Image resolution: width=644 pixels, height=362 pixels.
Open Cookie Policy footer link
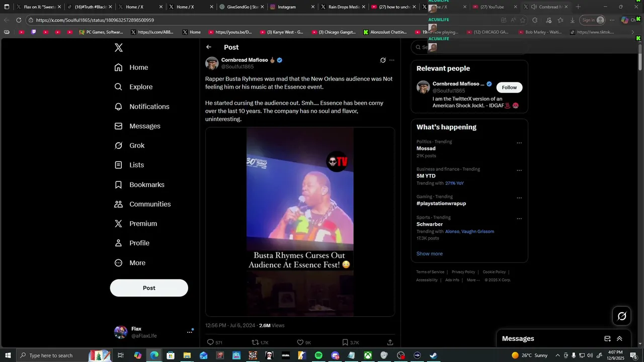[x=494, y=272]
